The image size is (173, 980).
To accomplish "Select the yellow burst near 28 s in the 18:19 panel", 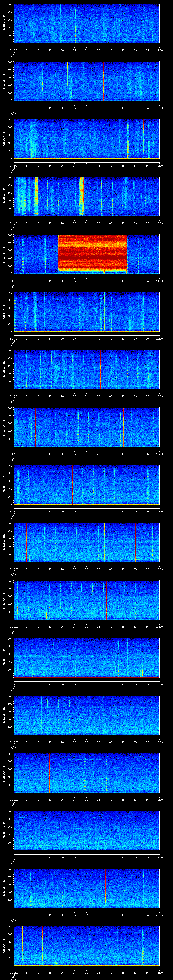I will point(81,196).
